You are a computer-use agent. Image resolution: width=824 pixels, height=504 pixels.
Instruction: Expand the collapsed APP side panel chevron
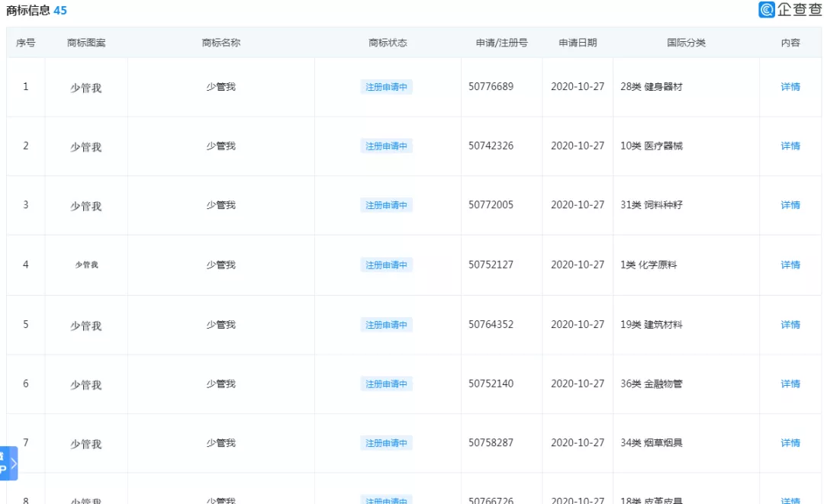tap(14, 463)
